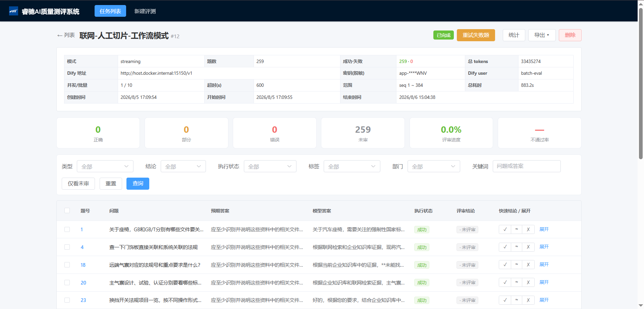
Task: Mark question 23 as correct with ✓
Action: (505, 300)
